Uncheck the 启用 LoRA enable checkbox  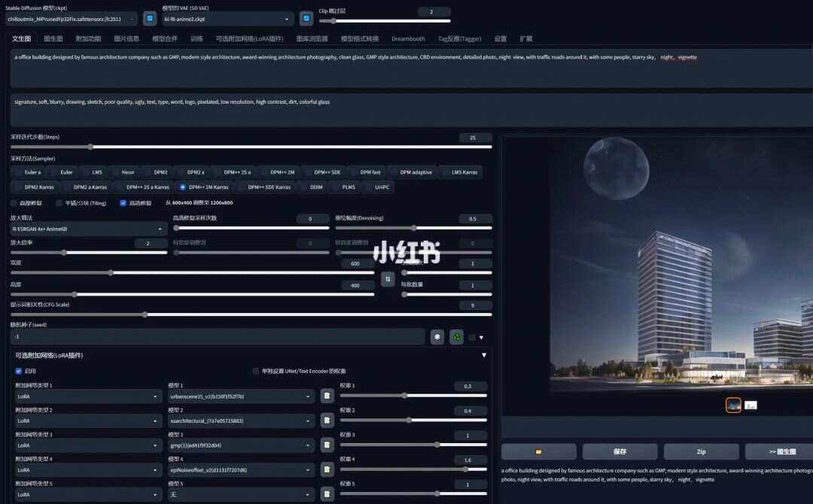pos(19,371)
